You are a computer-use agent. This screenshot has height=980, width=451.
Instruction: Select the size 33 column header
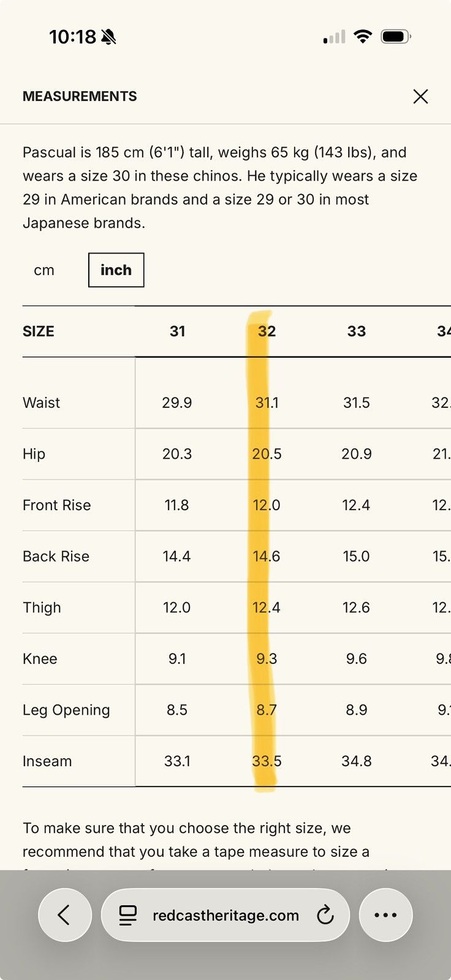pos(357,331)
